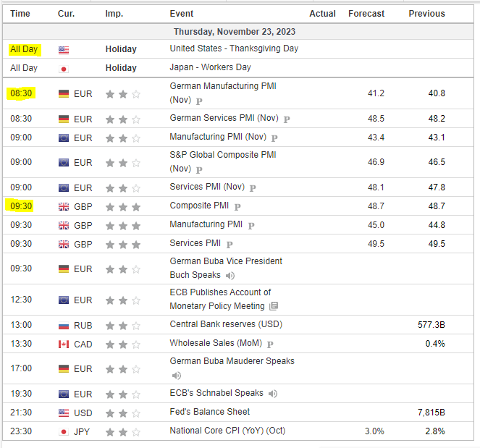Click the EU flag in the ECB's Schnabel Speaks row
Viewport: 480px width, 448px height.
(64, 394)
